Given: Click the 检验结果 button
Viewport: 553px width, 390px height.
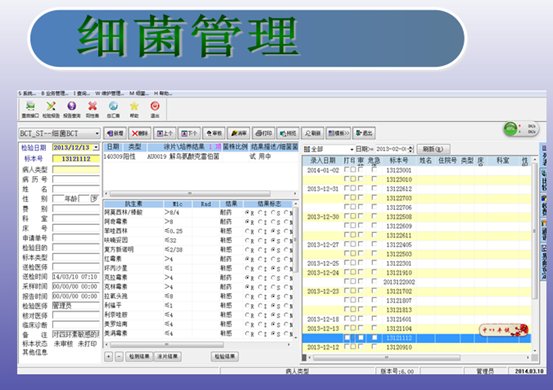Looking at the screenshot, I should point(225,357).
